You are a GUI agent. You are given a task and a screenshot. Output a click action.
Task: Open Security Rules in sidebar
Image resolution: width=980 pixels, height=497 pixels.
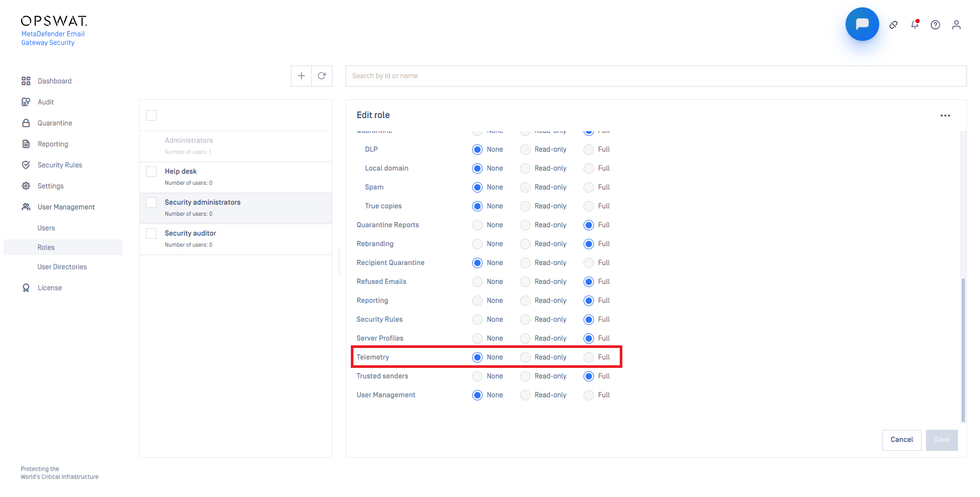tap(60, 165)
